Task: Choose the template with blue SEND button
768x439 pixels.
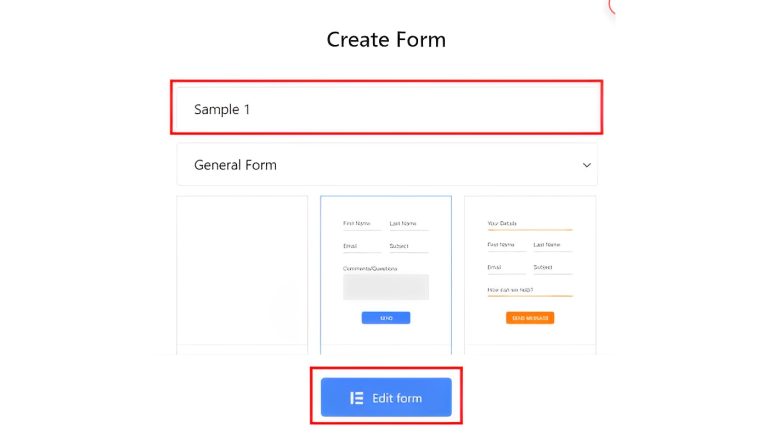Action: pyautogui.click(x=386, y=272)
